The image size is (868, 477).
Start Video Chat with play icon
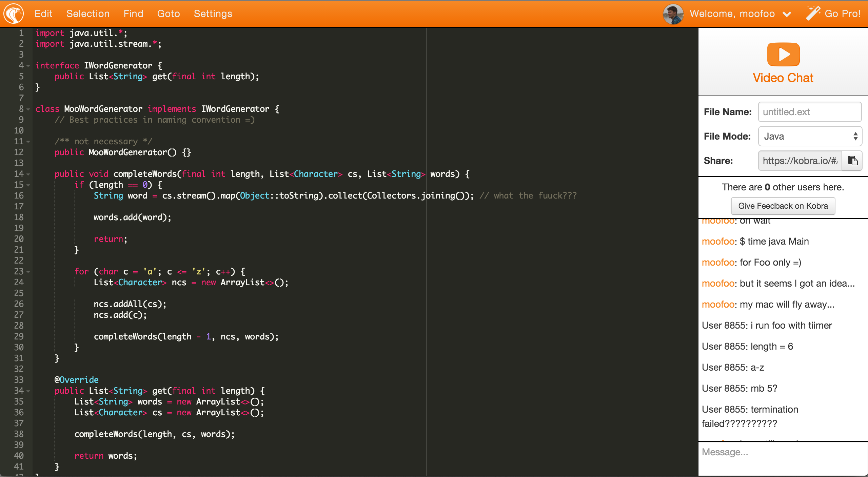(783, 54)
